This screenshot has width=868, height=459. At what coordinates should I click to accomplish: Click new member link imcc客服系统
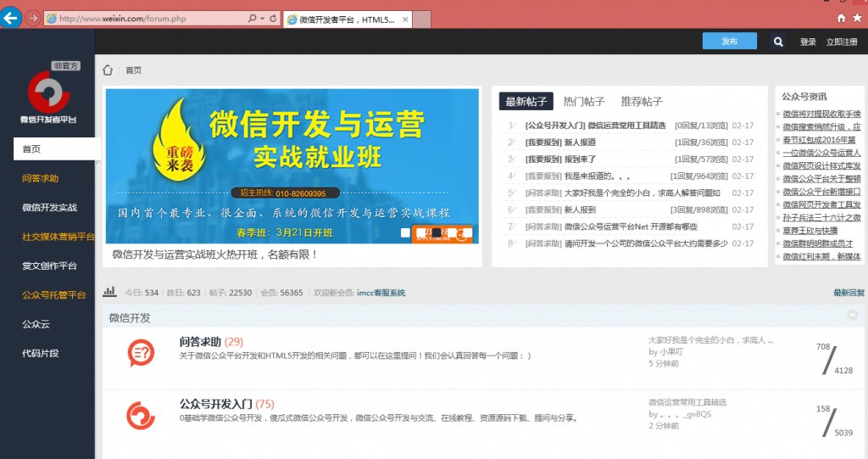pyautogui.click(x=381, y=293)
